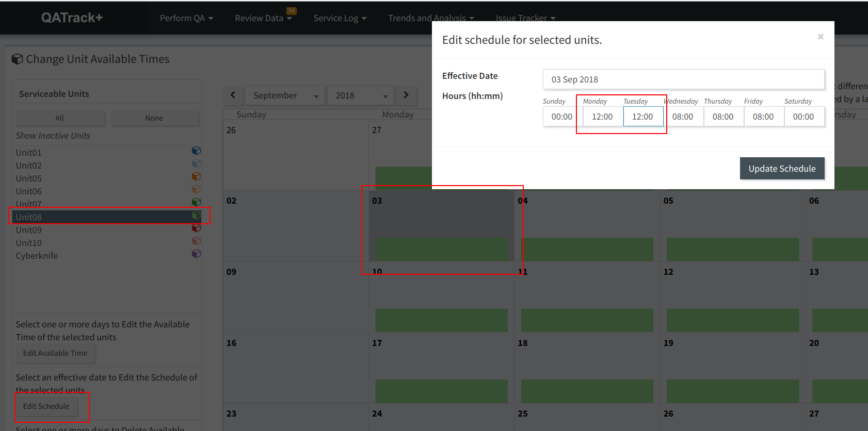Screen dimensions: 868x431
Task: Click the Unit06 light orange cube icon
Action: pyautogui.click(x=196, y=189)
